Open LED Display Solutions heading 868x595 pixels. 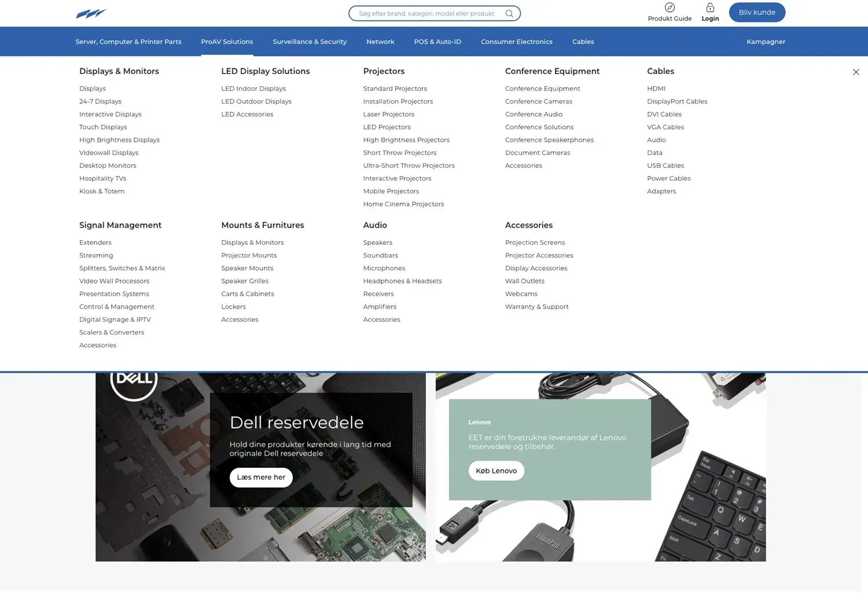[266, 71]
